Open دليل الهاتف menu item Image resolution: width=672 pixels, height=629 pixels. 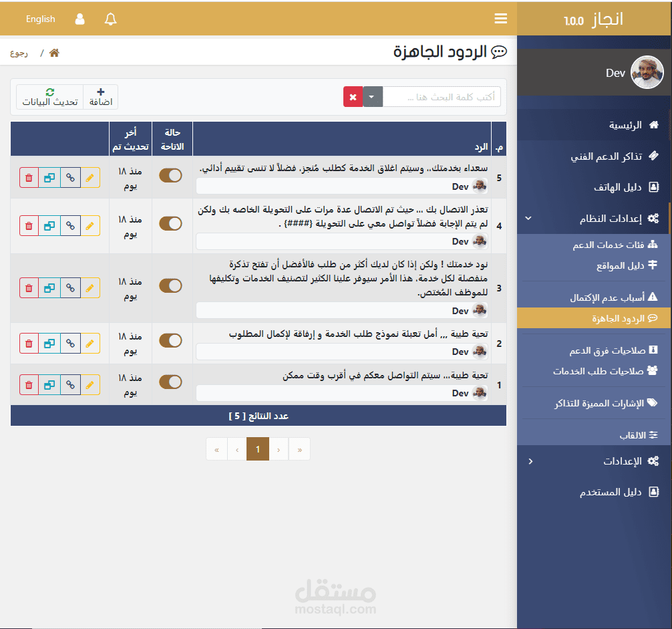pos(594,187)
